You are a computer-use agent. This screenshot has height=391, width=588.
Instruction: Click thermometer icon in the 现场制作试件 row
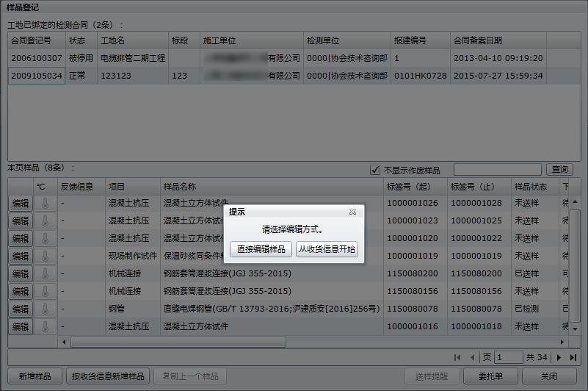(x=45, y=256)
